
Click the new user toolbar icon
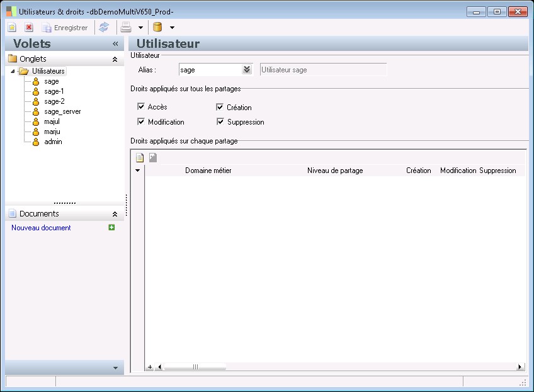click(x=12, y=28)
